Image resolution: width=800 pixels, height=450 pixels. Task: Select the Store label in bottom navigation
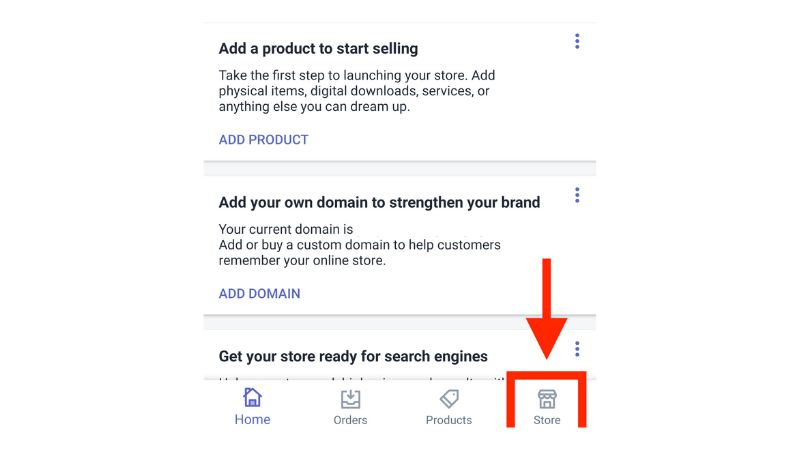[x=547, y=420]
